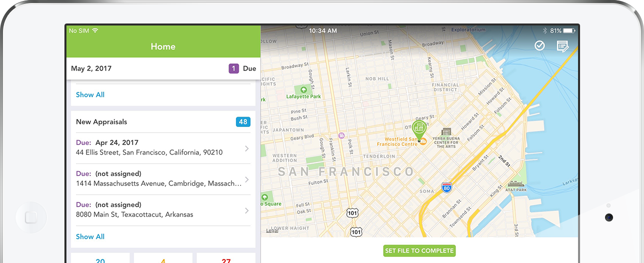Viewport: 644px width, 263px height.
Task: Open 1414 Massachusetts Avenue, Cambridge appraisal
Action: pyautogui.click(x=163, y=179)
